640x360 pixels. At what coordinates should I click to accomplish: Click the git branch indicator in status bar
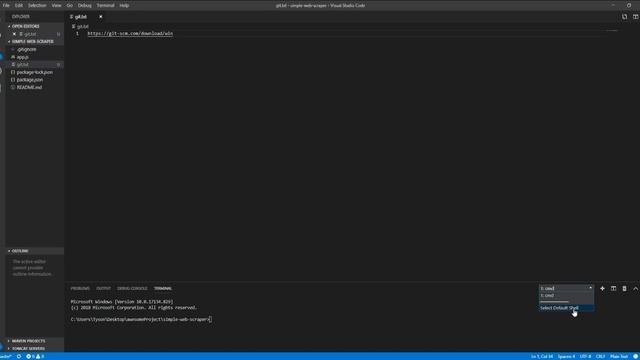coord(6,356)
